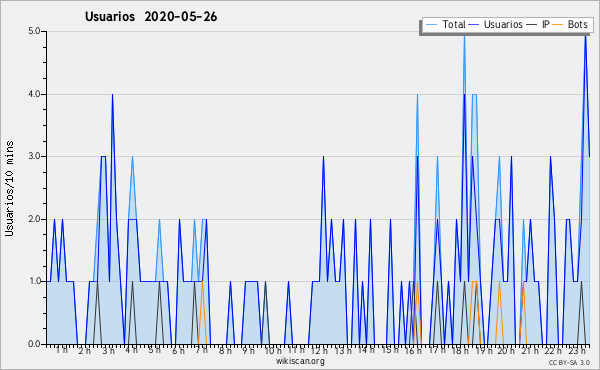This screenshot has height=370, width=600.
Task: Click the '0.0' y-axis value
Action: pos(34,344)
